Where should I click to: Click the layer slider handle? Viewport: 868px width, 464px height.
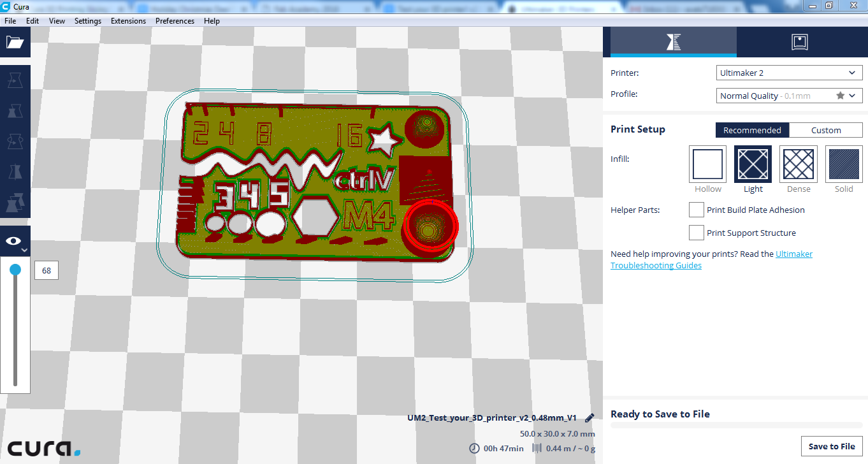pyautogui.click(x=15, y=270)
